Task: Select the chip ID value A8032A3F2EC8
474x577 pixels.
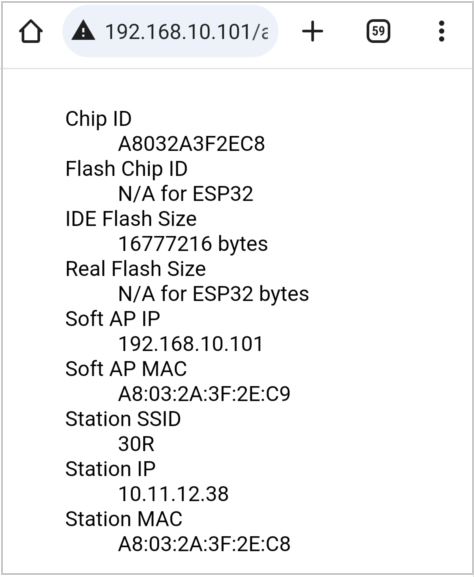Action: tap(191, 144)
